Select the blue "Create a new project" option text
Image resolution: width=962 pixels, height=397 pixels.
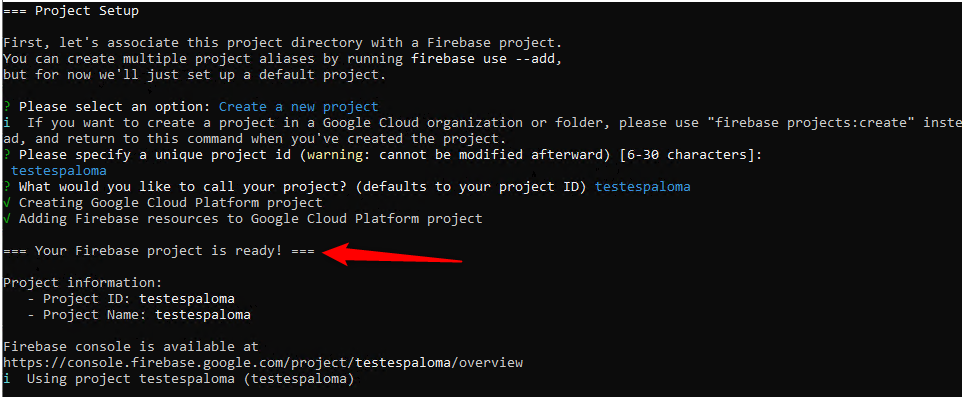[x=299, y=107]
